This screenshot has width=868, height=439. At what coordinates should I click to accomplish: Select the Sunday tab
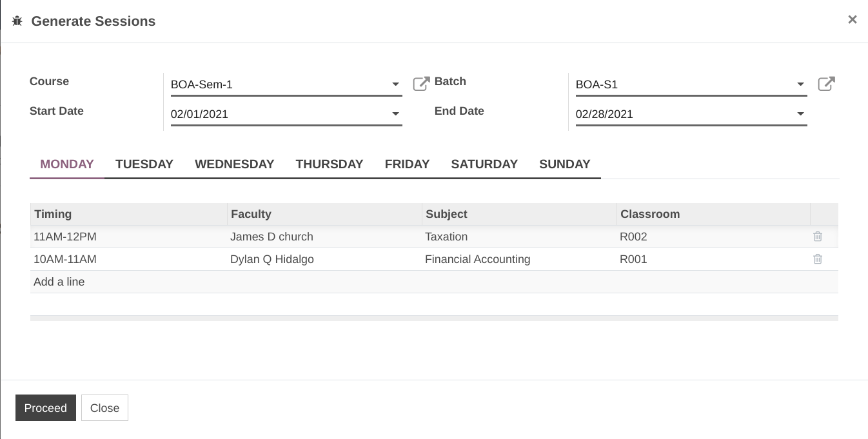(x=565, y=164)
